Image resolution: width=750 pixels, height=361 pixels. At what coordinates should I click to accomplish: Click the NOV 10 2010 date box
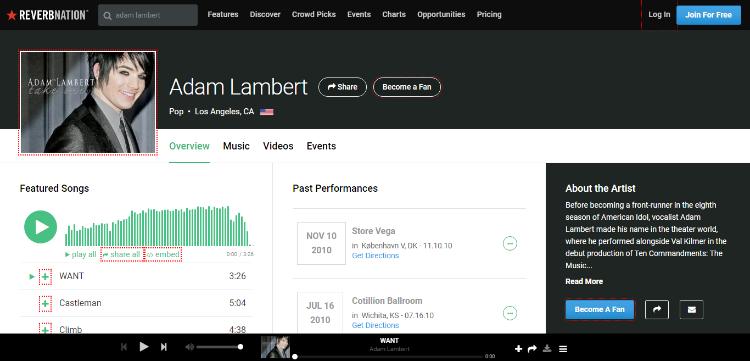click(321, 243)
